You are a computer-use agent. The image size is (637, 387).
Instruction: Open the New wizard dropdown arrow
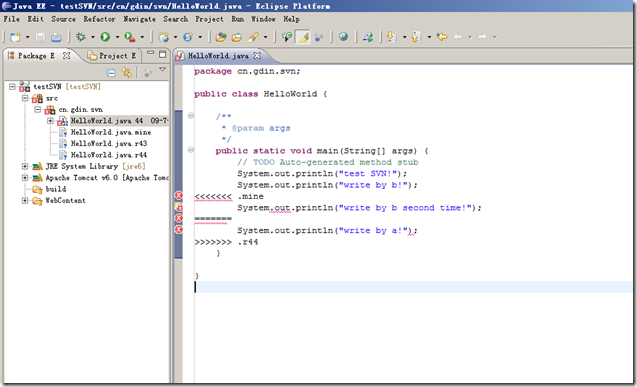[27, 37]
